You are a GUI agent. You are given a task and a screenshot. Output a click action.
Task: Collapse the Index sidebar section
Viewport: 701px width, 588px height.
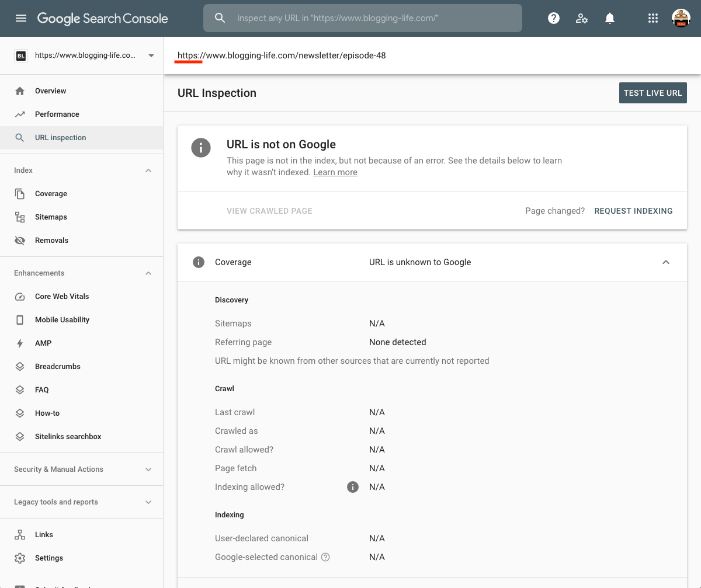pos(148,171)
